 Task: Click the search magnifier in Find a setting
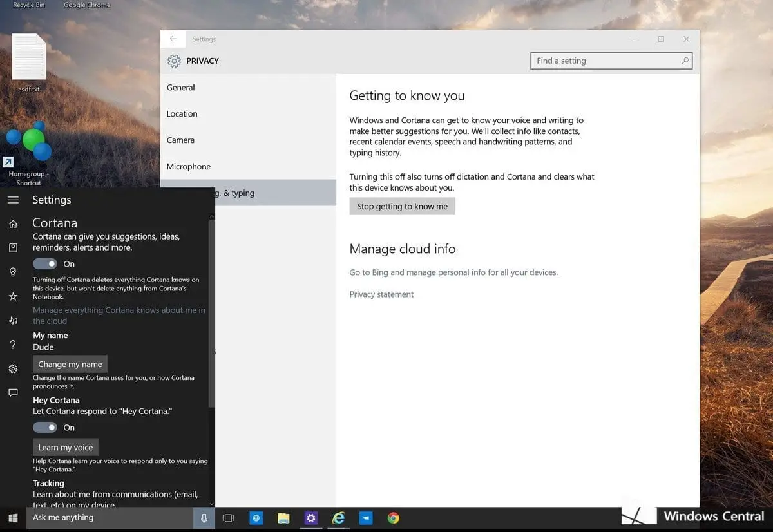pyautogui.click(x=685, y=61)
